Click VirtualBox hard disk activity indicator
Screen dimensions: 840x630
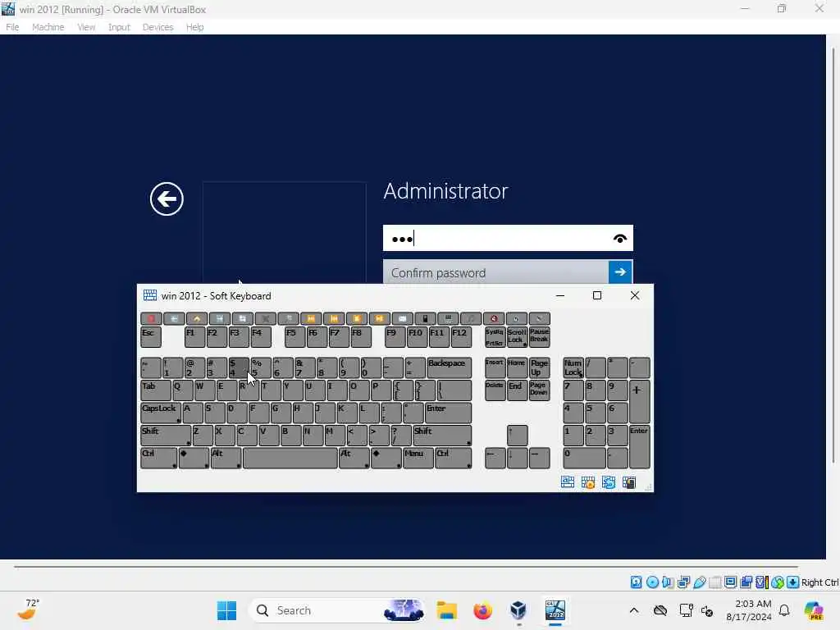point(636,582)
